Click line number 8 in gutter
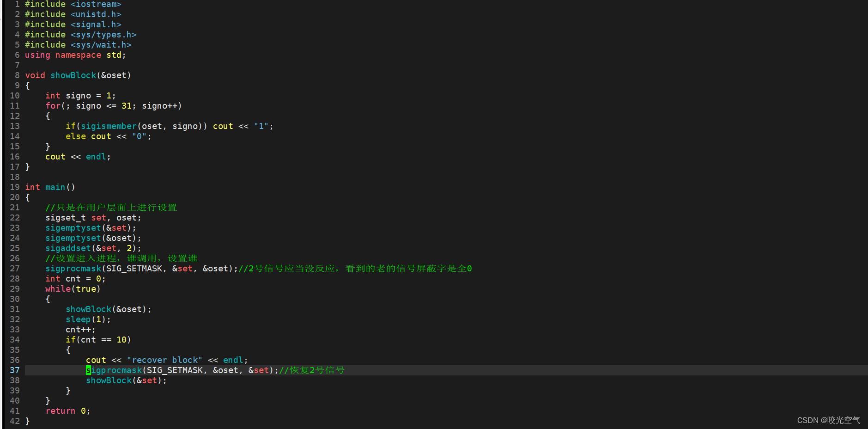Viewport: 868px width, 429px height. point(17,75)
